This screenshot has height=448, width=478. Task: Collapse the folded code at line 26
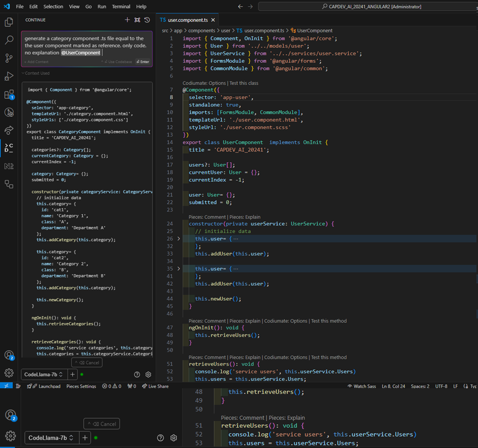(x=179, y=238)
